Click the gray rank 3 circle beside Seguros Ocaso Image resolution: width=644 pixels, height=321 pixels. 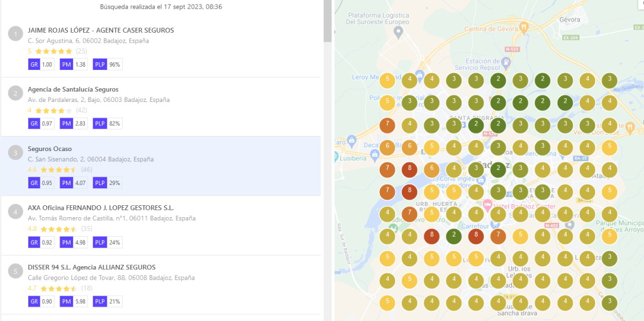click(x=15, y=153)
